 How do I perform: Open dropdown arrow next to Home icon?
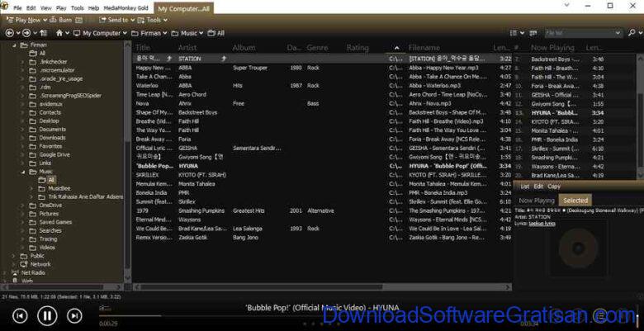(68, 33)
